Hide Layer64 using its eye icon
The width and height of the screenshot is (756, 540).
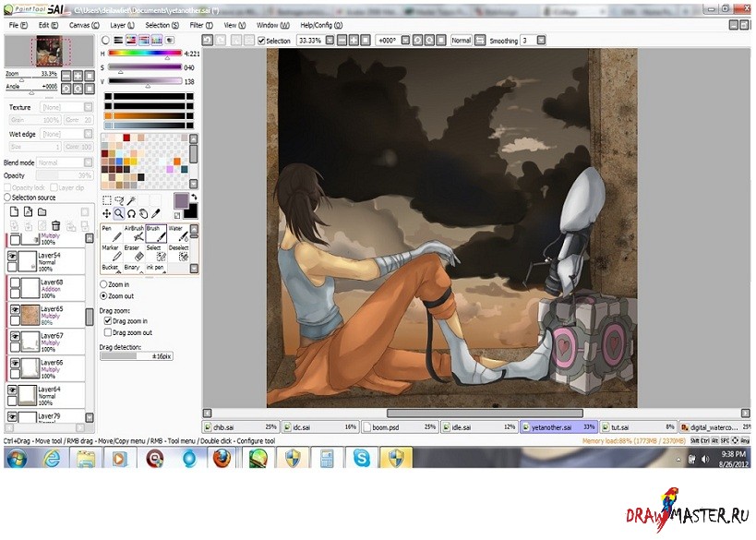coord(12,390)
